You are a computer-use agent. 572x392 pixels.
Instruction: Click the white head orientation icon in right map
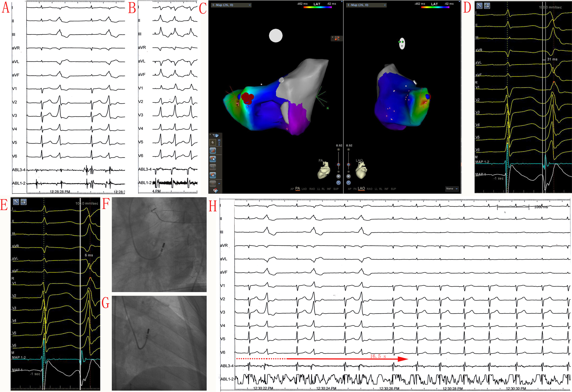click(x=402, y=43)
